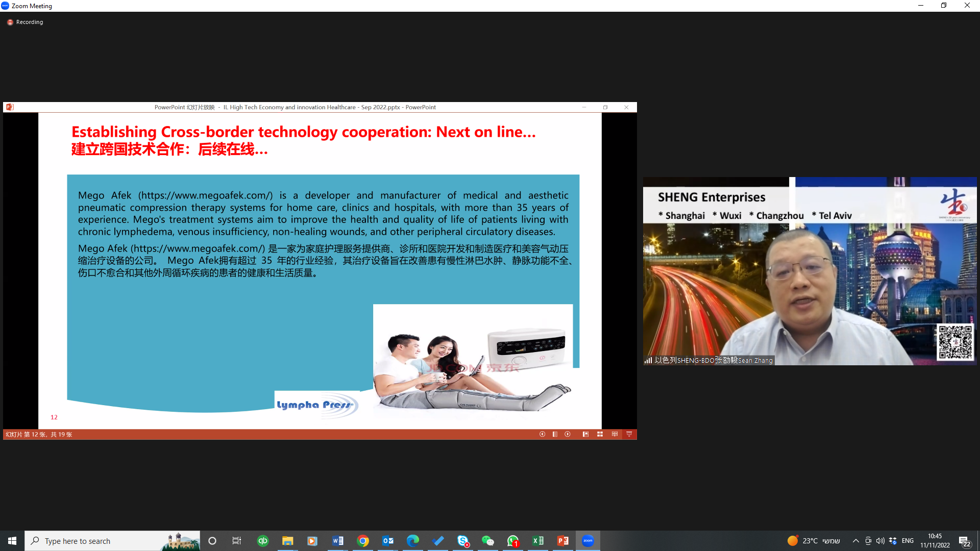Click the Slide Show view icon

point(629,434)
